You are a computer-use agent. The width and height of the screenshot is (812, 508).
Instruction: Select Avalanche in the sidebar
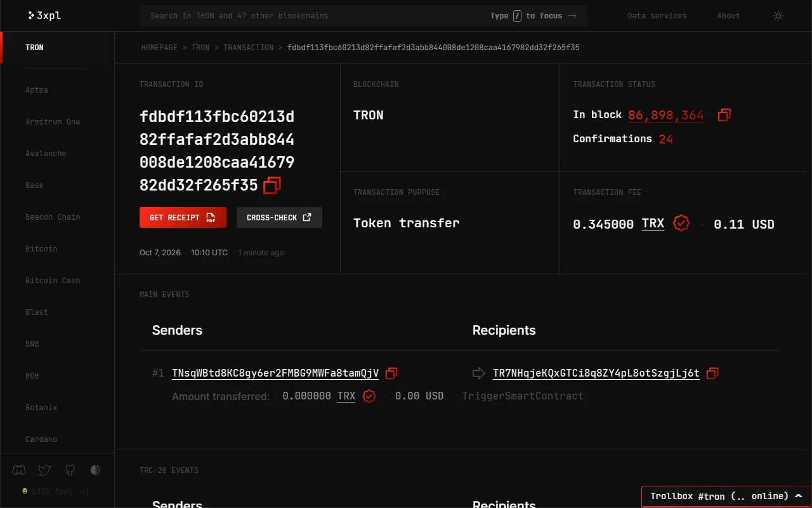pos(46,154)
